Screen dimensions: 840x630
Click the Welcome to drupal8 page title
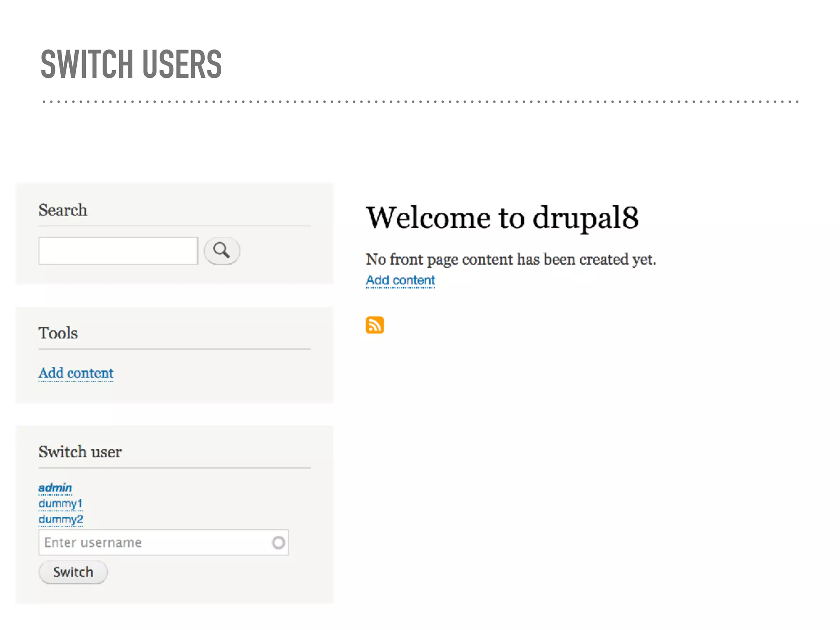(502, 217)
